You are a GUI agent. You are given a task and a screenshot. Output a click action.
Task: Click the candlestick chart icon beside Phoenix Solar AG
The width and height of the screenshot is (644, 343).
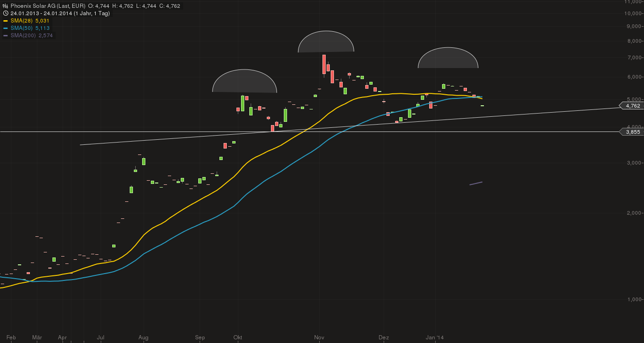[x=6, y=6]
